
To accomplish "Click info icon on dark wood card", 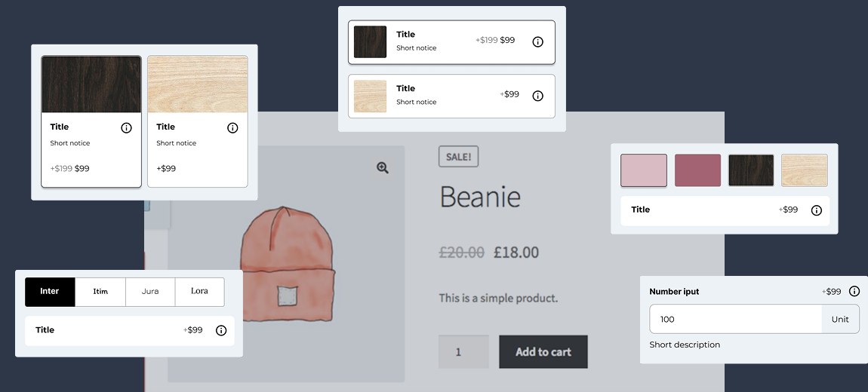I will [x=126, y=128].
